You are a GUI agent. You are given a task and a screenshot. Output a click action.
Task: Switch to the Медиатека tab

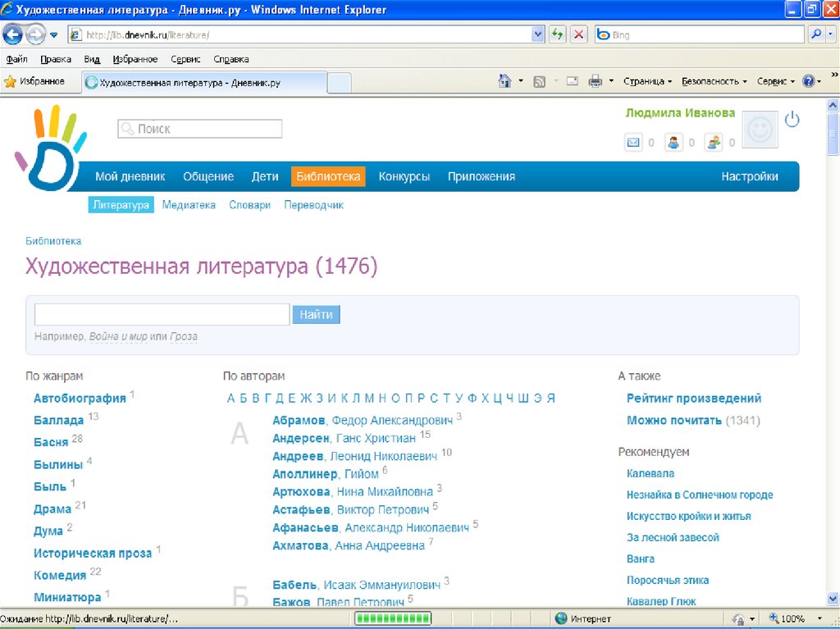point(189,205)
